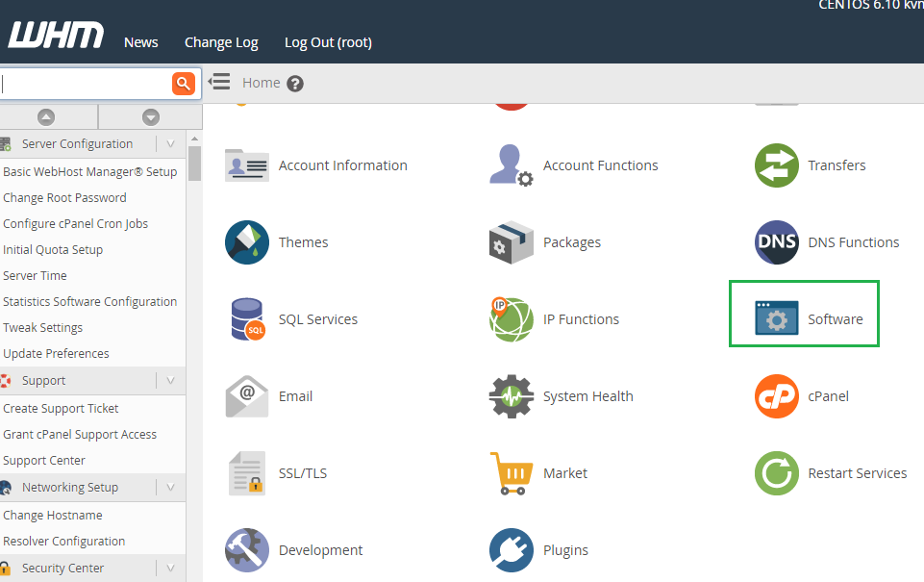This screenshot has height=582, width=924.
Task: Open the Plugins plug icon
Action: [x=511, y=550]
